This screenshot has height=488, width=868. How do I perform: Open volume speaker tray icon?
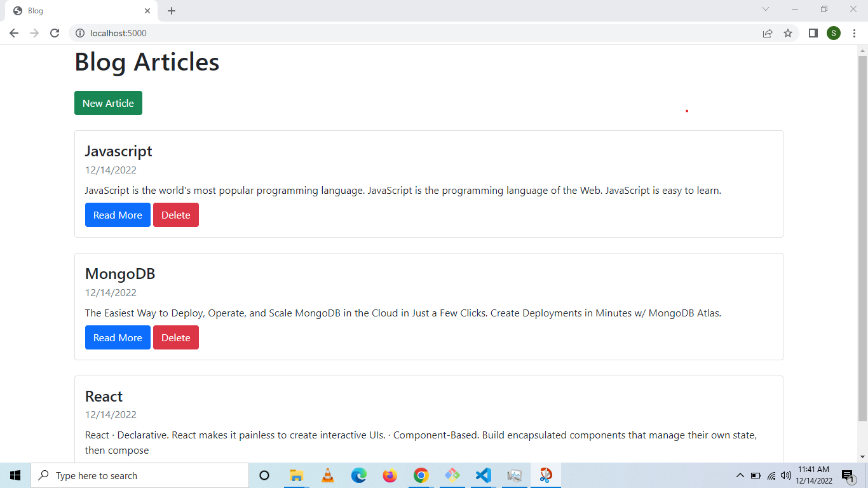[786, 475]
